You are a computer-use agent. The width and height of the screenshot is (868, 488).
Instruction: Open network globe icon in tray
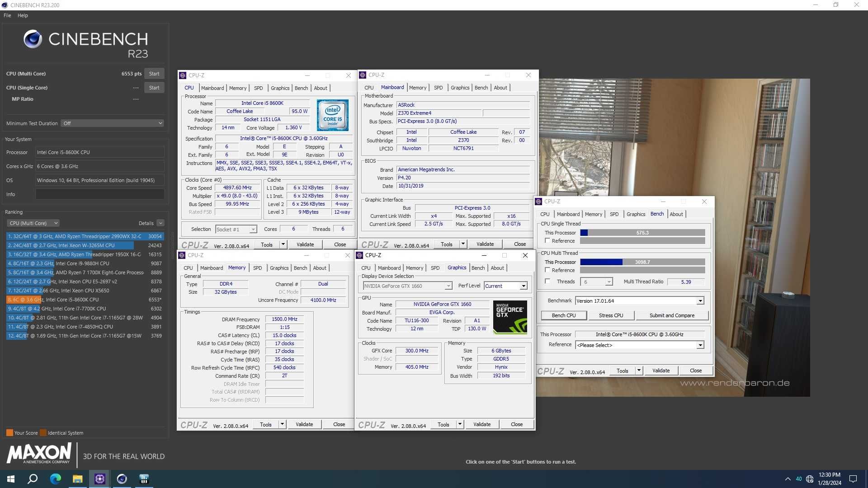pyautogui.click(x=810, y=479)
